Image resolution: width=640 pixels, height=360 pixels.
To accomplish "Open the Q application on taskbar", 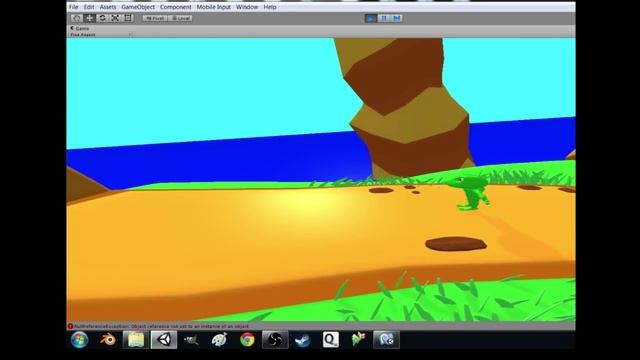I will 331,340.
